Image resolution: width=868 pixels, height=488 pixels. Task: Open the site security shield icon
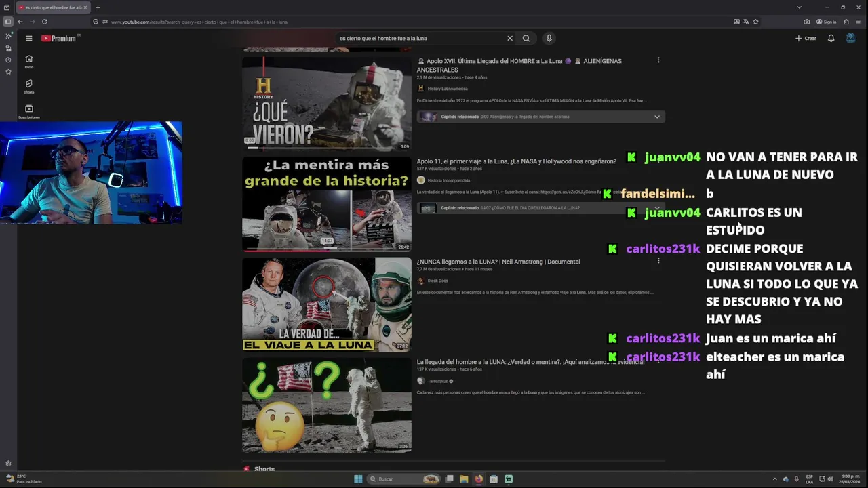click(96, 22)
